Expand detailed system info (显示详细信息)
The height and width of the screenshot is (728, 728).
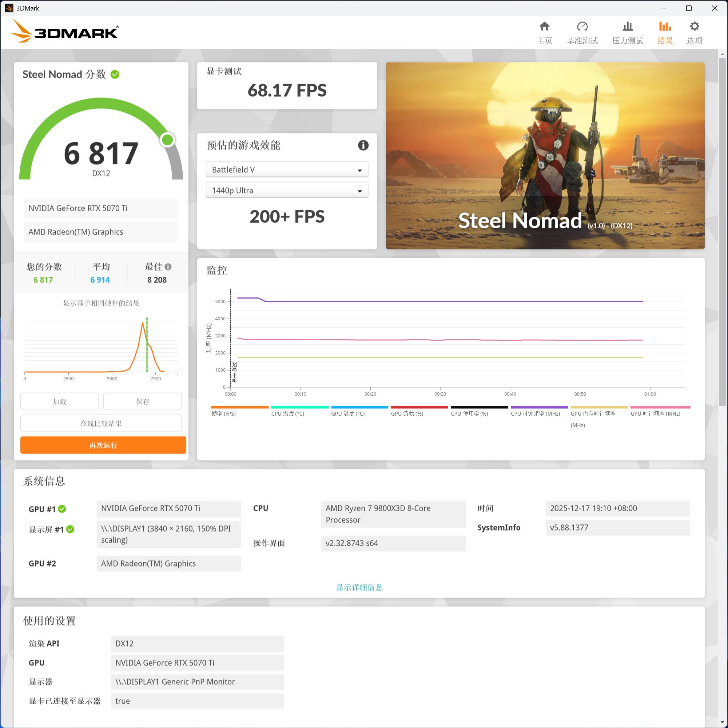359,587
